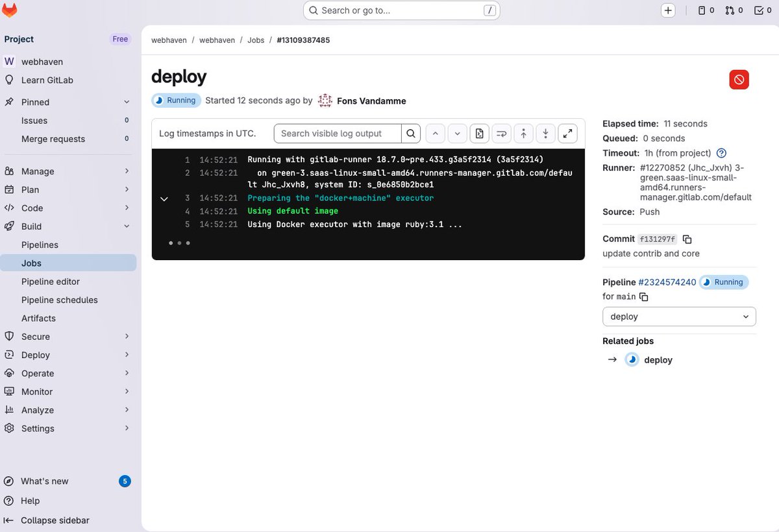Open the create new plus button
Screen dimensions: 779x532
click(x=668, y=10)
